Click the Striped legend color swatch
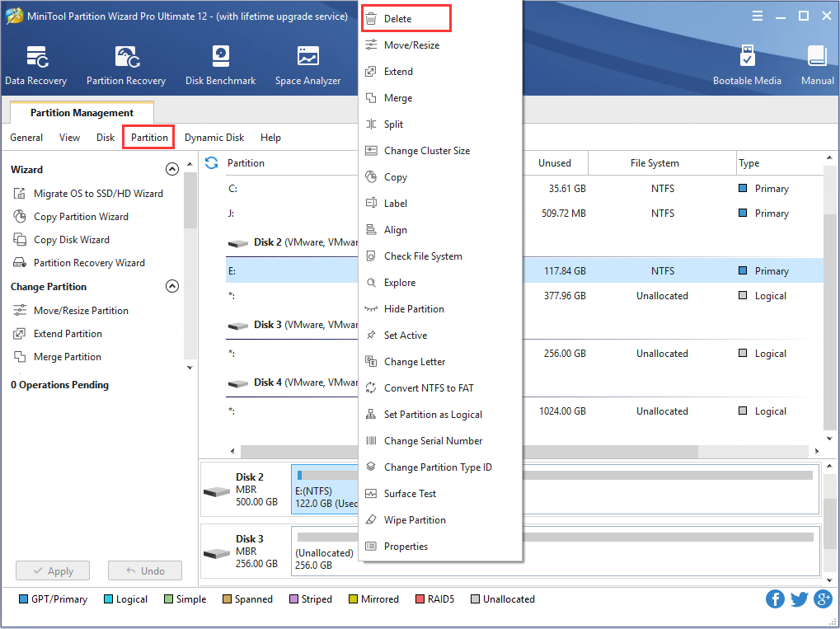 [x=293, y=599]
